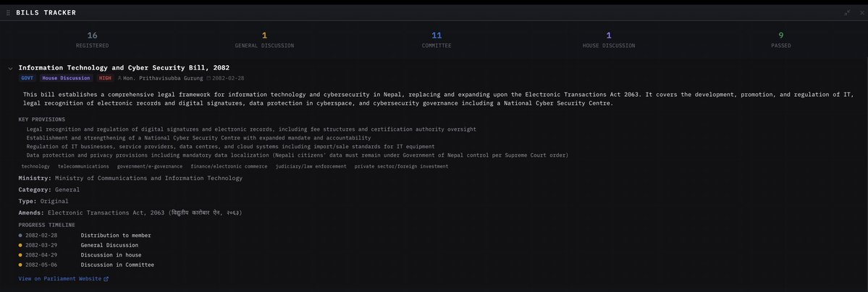Viewport: 868px width, 292px height.
Task: Click the timeline date 2082-04-29
Action: tap(41, 256)
